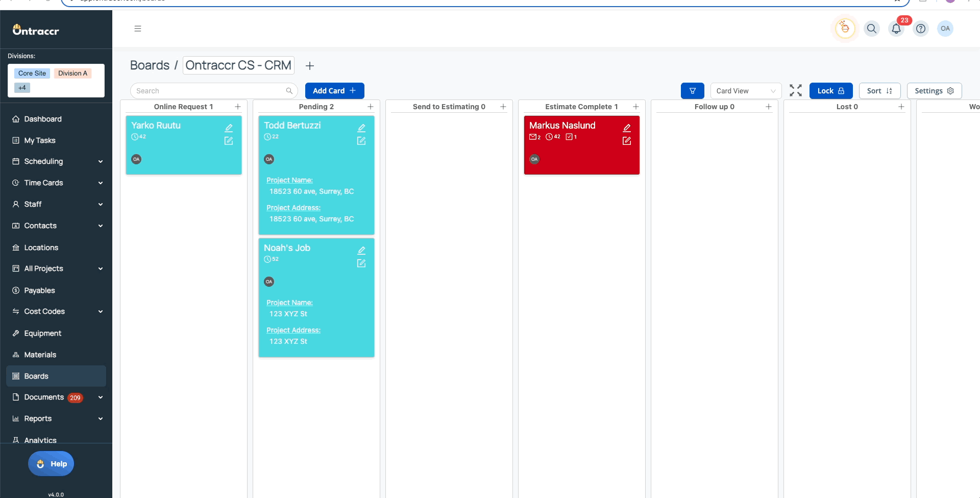
Task: Open the global search magnifier icon
Action: 872,29
